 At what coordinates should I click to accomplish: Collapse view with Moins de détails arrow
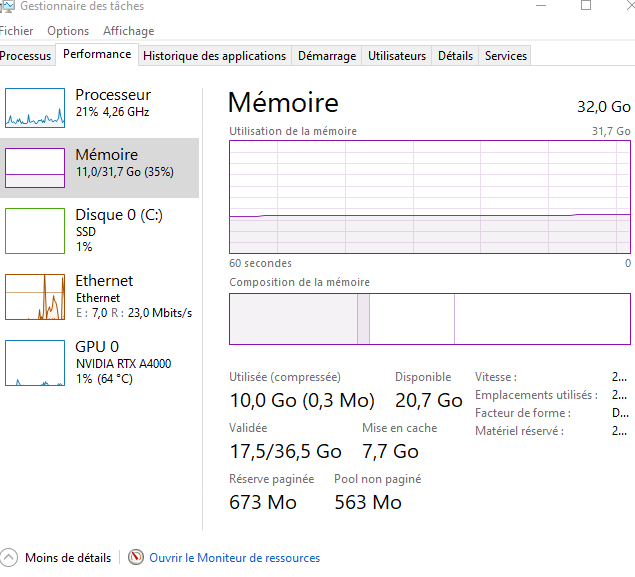(x=9, y=557)
